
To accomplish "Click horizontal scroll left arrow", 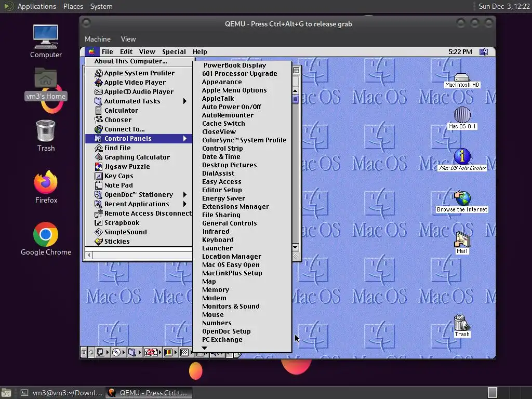I will point(89,255).
